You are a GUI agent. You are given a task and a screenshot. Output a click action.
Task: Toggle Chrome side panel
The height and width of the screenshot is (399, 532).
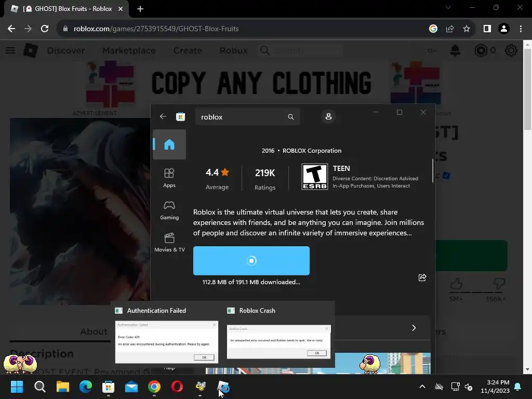coord(487,29)
